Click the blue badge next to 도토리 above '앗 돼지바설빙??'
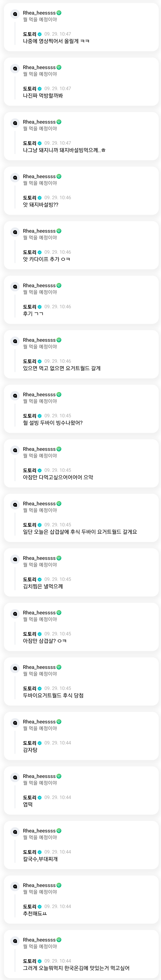This screenshot has height=980, width=161. coord(40,198)
